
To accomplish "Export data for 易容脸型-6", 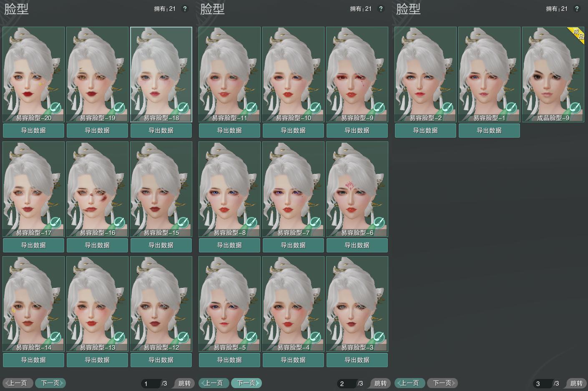I will click(x=357, y=245).
